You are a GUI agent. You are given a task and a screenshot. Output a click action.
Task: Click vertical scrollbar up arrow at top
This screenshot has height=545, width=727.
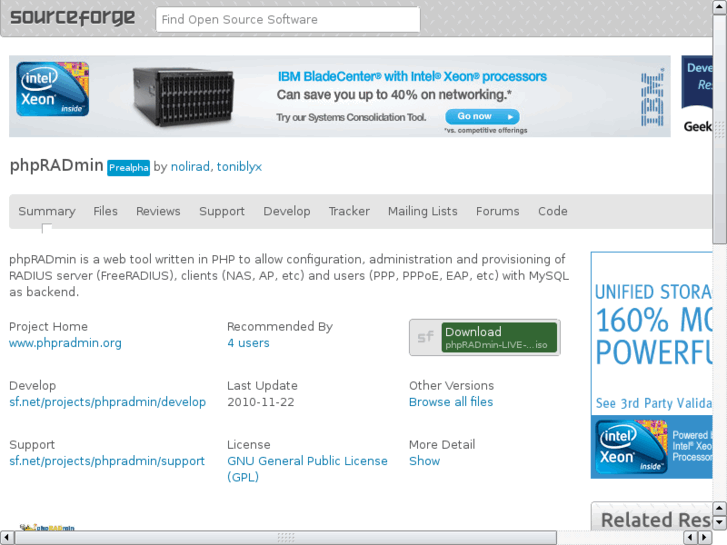720,7
